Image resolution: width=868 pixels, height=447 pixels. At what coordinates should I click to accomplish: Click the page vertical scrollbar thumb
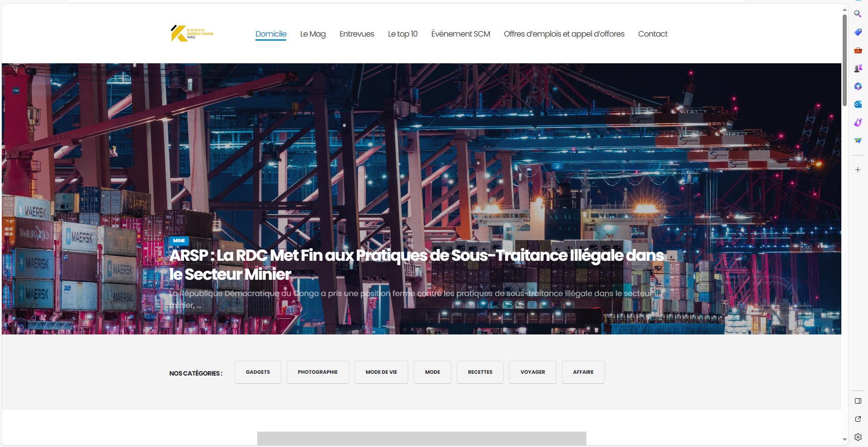844,60
